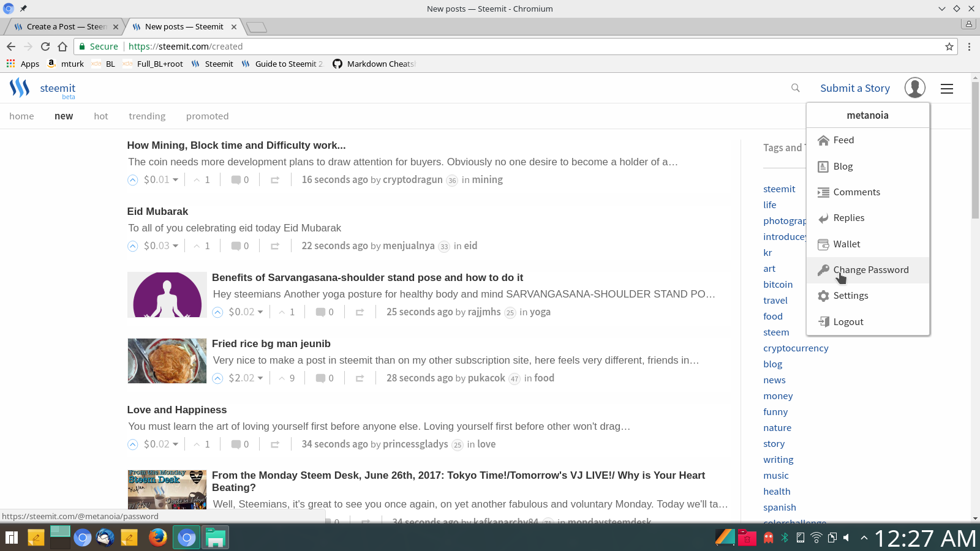Click Logout in user menu
Viewport: 980px width, 551px height.
coord(868,322)
